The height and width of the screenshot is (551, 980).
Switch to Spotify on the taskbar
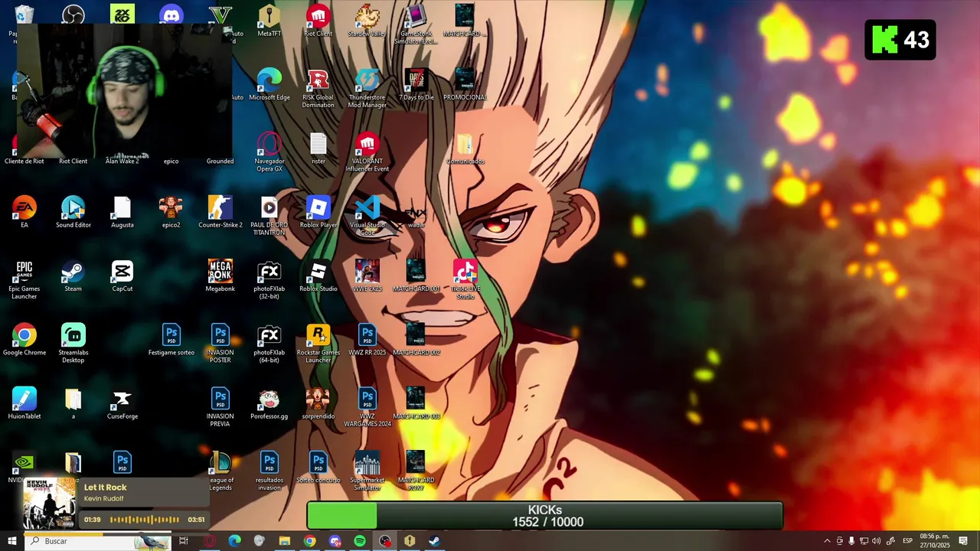pos(360,541)
